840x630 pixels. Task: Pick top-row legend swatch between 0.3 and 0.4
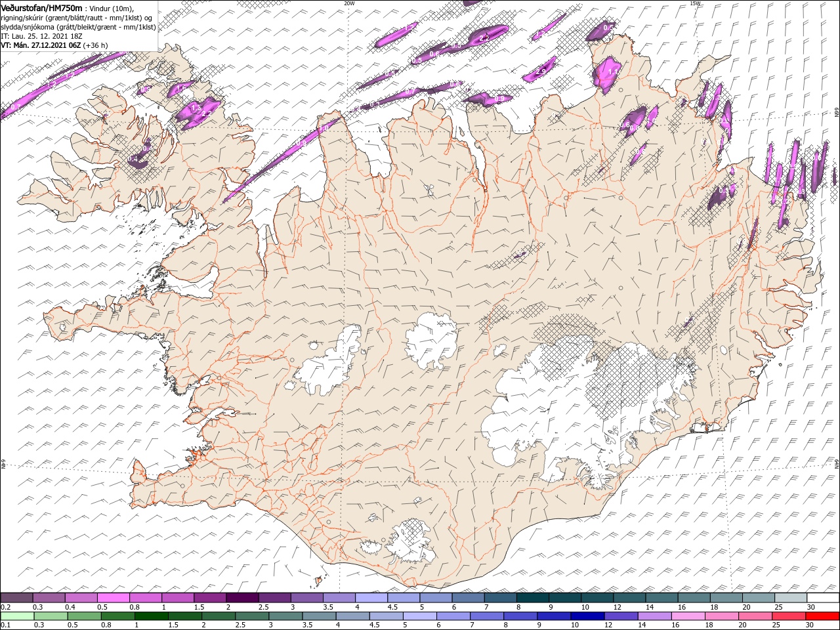49,598
